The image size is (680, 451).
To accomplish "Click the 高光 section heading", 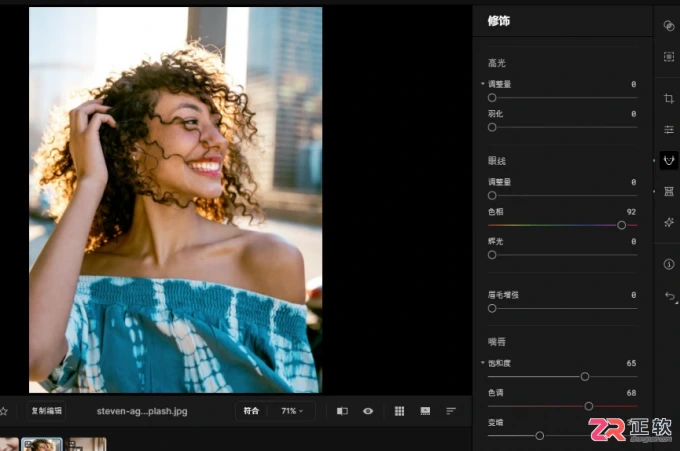I will click(497, 63).
